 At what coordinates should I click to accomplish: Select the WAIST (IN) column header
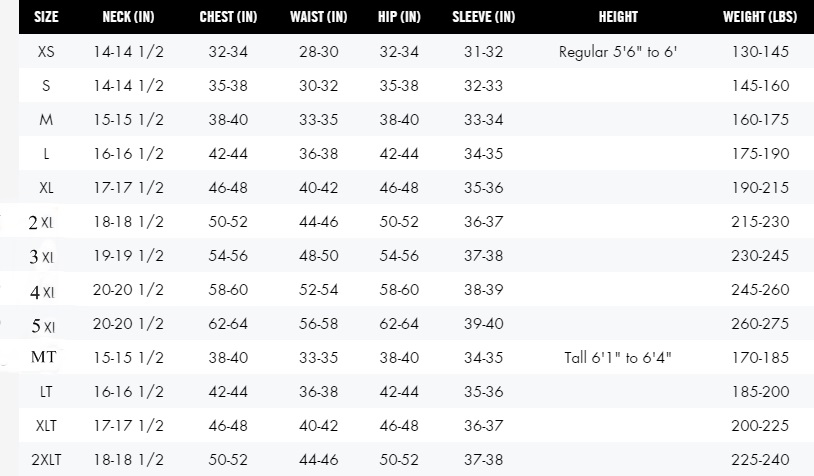(x=318, y=17)
